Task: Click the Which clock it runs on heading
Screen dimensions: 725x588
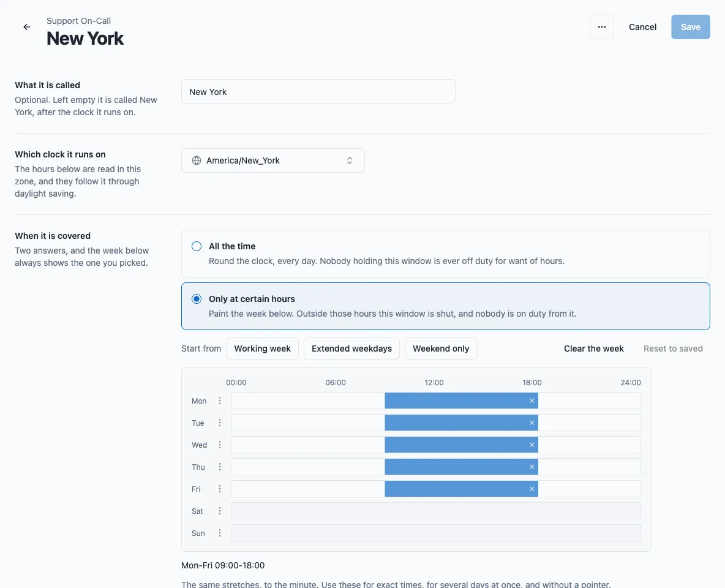Action: (60, 154)
